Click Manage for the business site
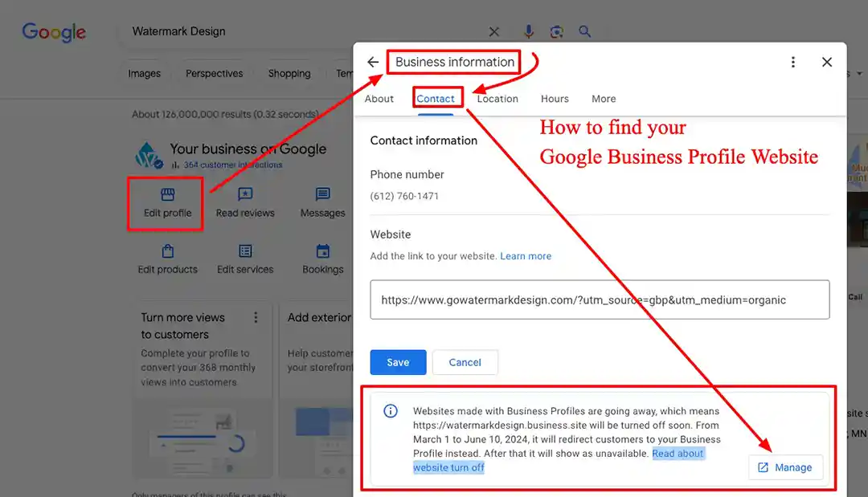The image size is (868, 497). click(785, 468)
